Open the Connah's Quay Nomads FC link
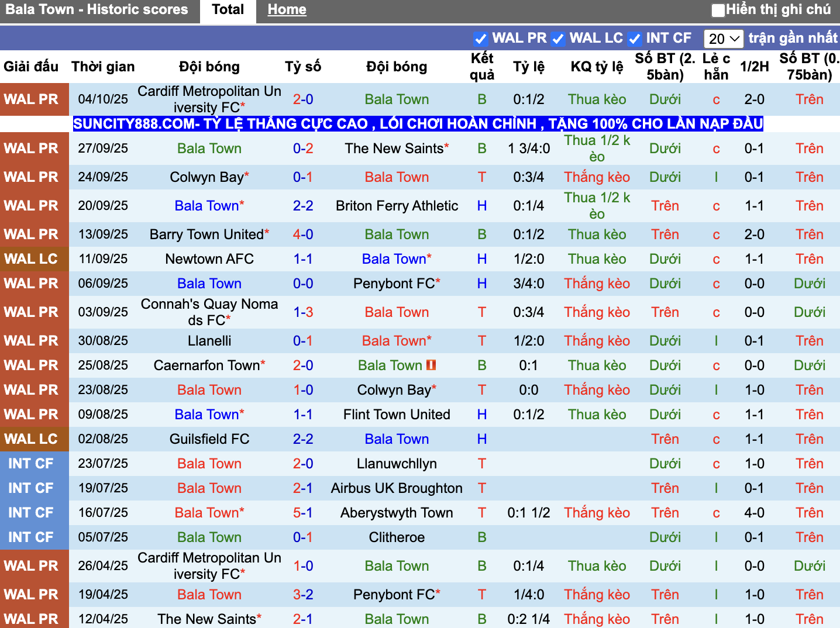Viewport: 840px width, 628px height. click(x=209, y=312)
